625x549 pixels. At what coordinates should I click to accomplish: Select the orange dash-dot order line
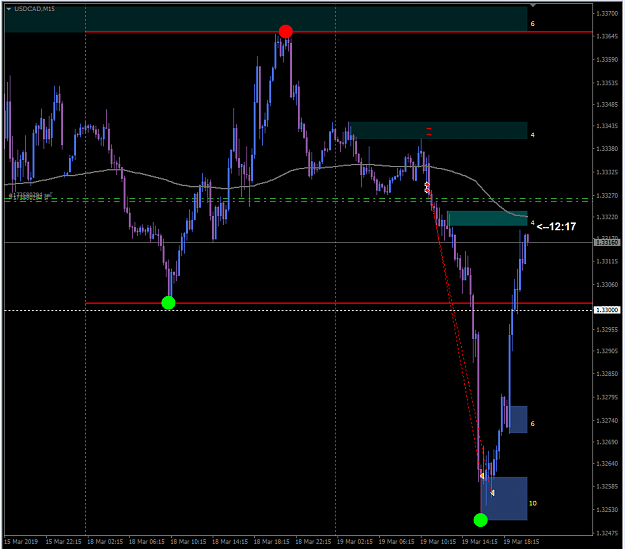pos(298,202)
